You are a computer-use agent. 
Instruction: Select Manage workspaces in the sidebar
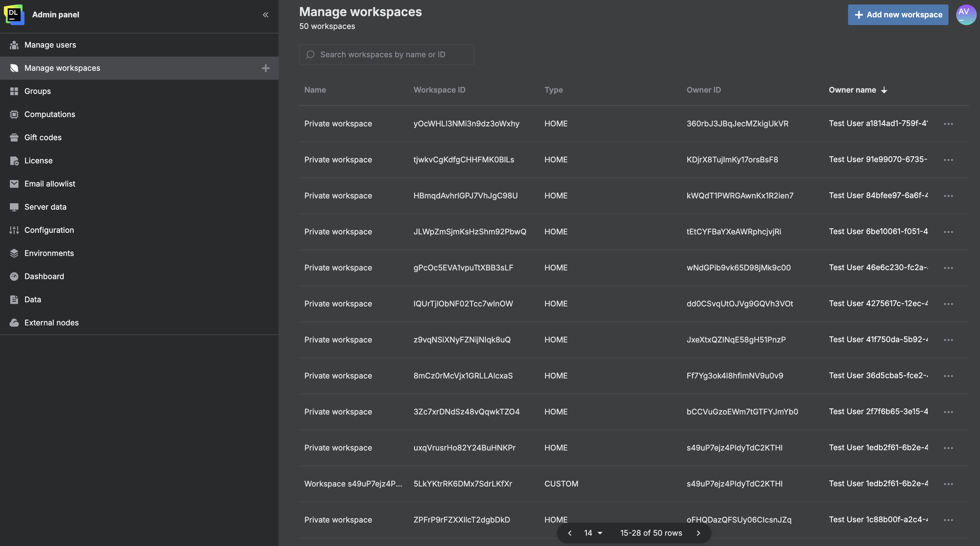[62, 68]
